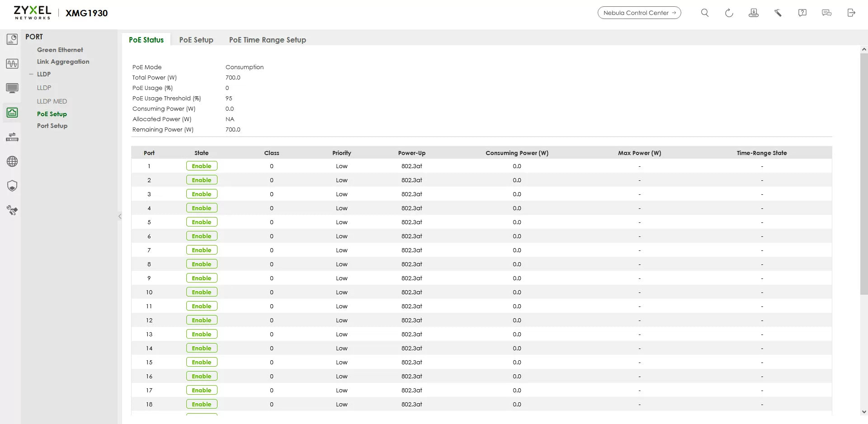
Task: Open the PoE Time Range Setup tab
Action: pos(267,40)
